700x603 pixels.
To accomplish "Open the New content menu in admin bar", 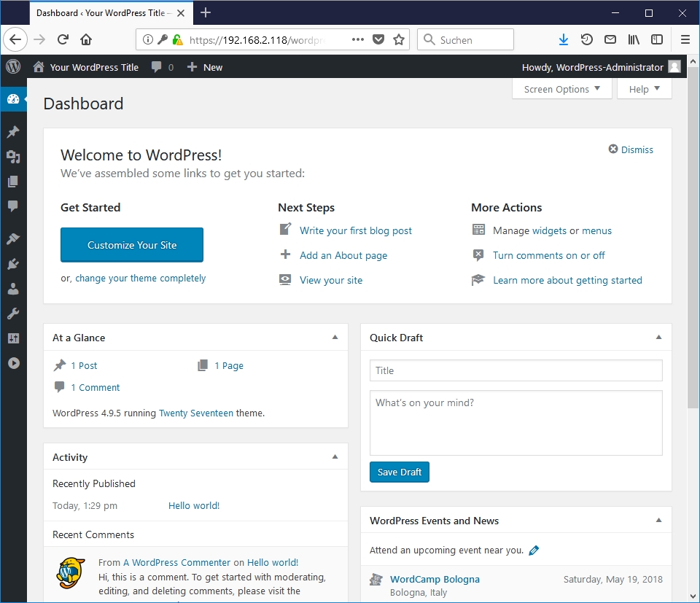I will point(205,67).
